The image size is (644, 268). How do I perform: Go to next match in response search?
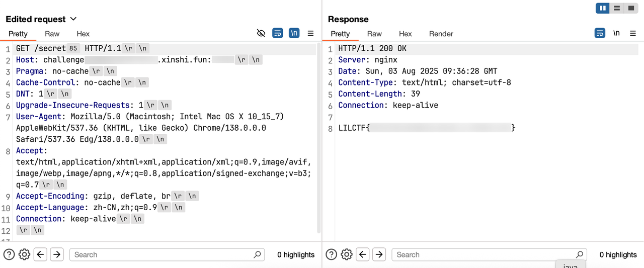(379, 254)
